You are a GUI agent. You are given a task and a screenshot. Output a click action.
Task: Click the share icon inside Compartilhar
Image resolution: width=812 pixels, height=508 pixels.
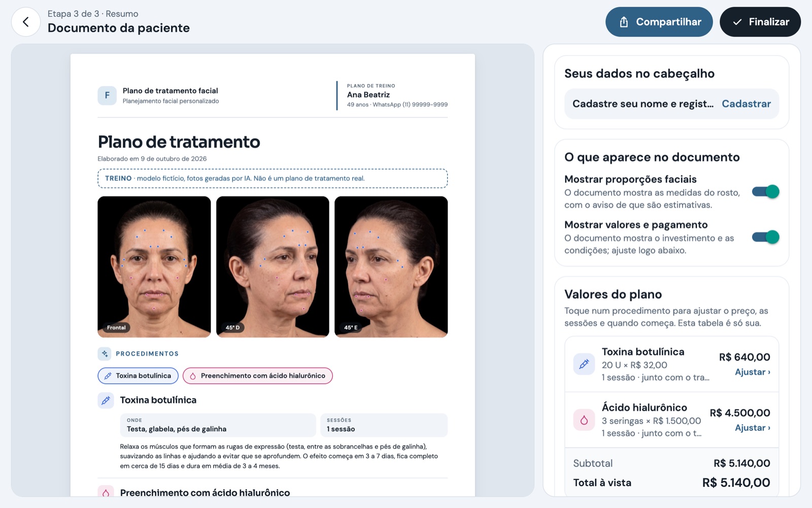point(624,22)
